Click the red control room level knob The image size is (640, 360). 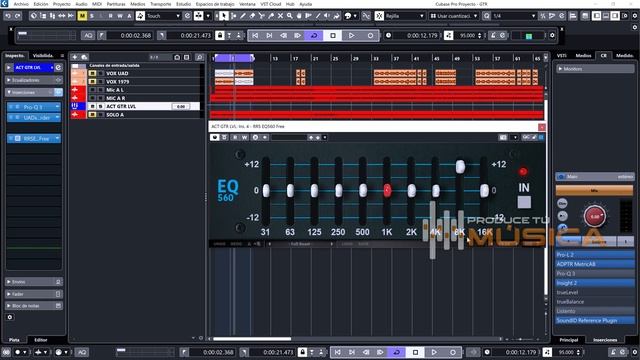pos(595,216)
